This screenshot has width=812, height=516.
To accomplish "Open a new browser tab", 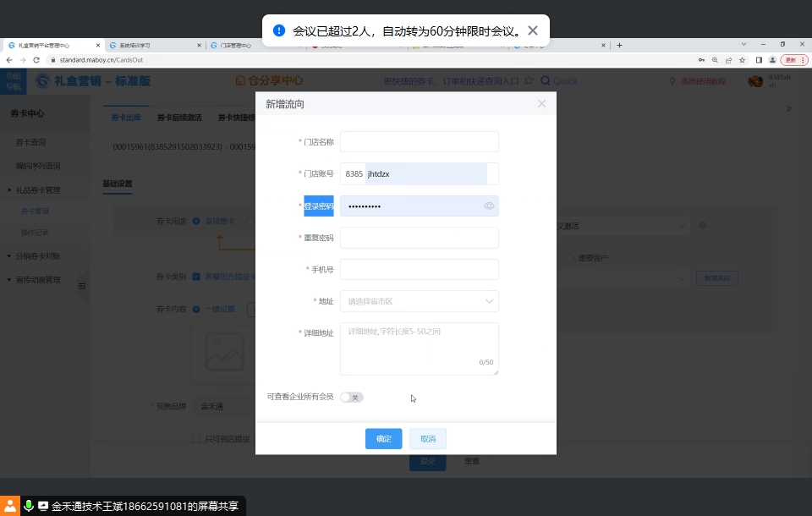I will coord(619,45).
